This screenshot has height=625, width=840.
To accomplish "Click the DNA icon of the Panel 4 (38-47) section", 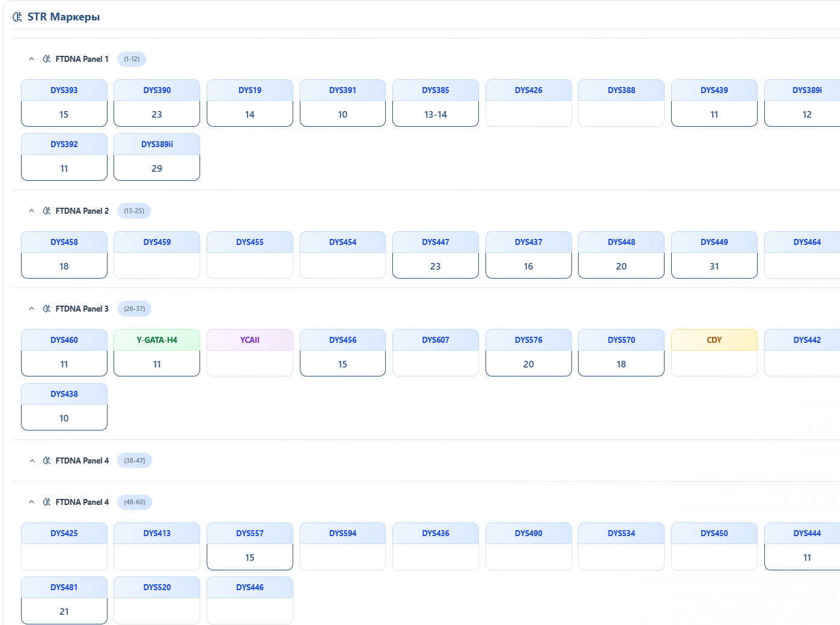I will point(47,460).
